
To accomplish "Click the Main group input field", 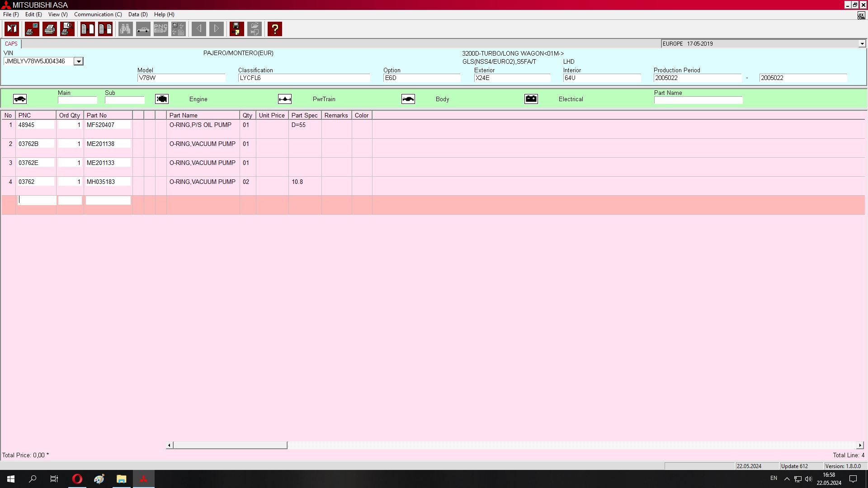I will pyautogui.click(x=77, y=100).
